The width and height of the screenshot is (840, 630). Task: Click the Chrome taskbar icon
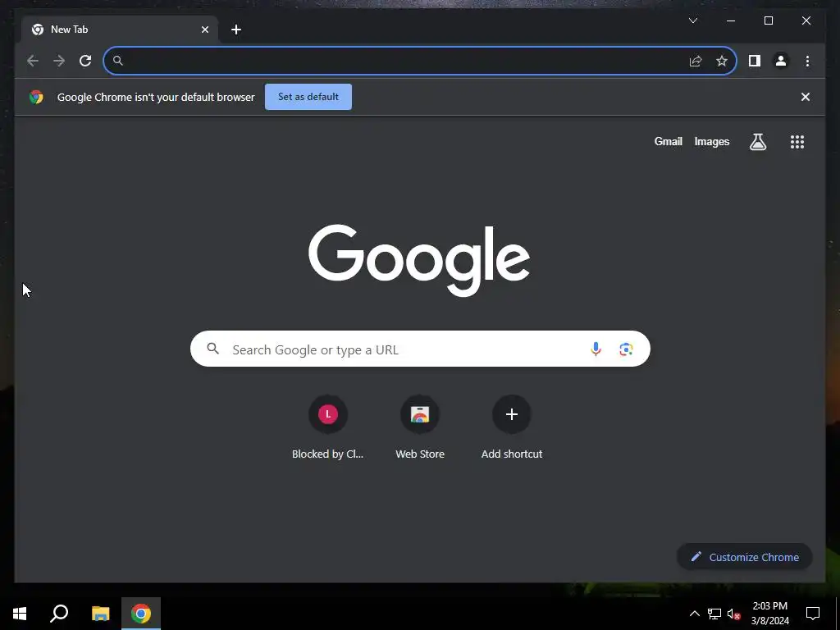[141, 614]
